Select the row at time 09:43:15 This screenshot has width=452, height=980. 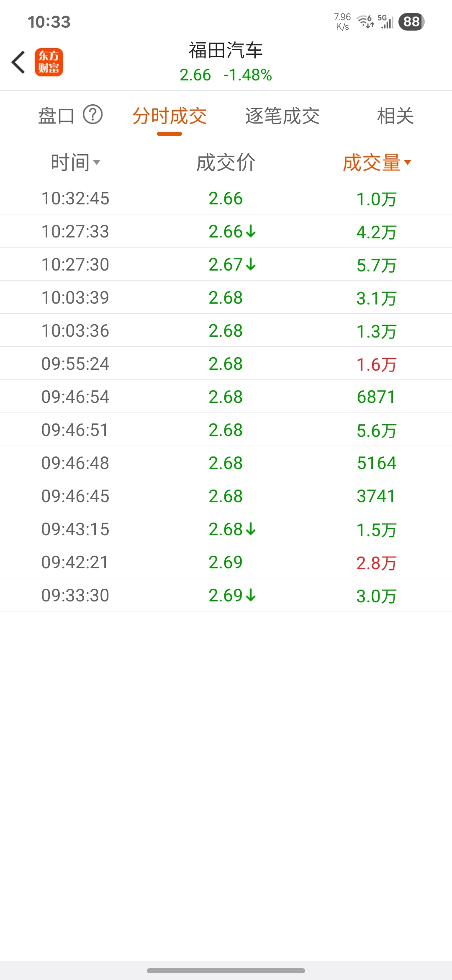(x=226, y=529)
